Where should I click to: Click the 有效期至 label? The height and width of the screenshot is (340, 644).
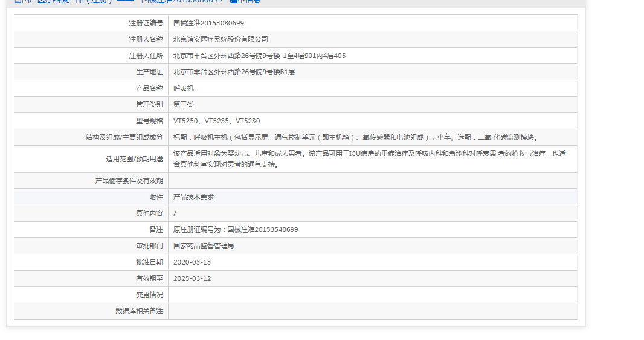tap(149, 278)
